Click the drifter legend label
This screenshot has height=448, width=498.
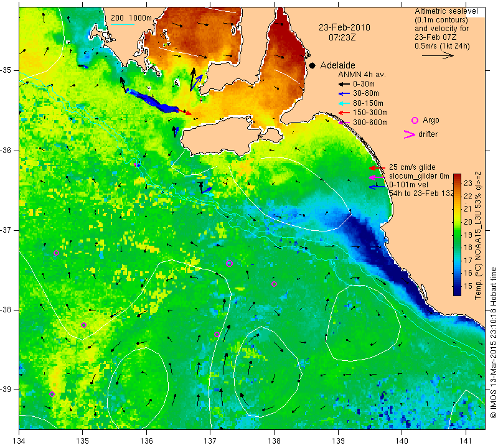(428, 134)
